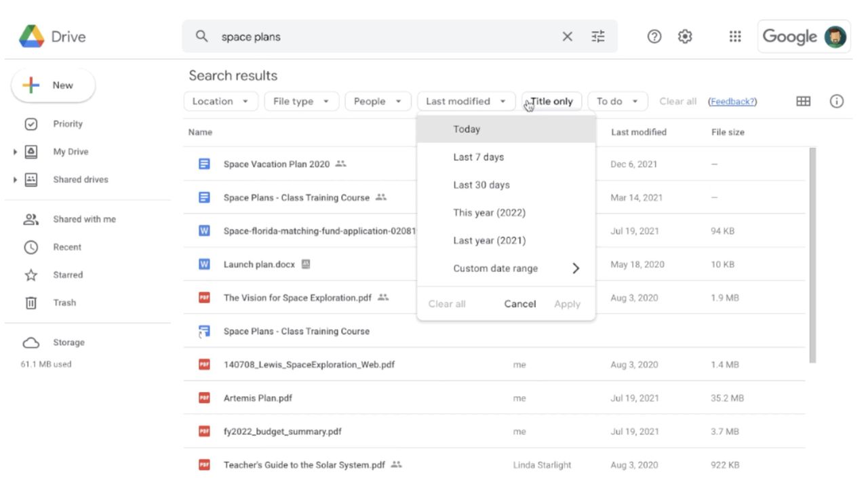The image size is (868, 489).
Task: Open the People filter dropdown
Action: pyautogui.click(x=378, y=101)
